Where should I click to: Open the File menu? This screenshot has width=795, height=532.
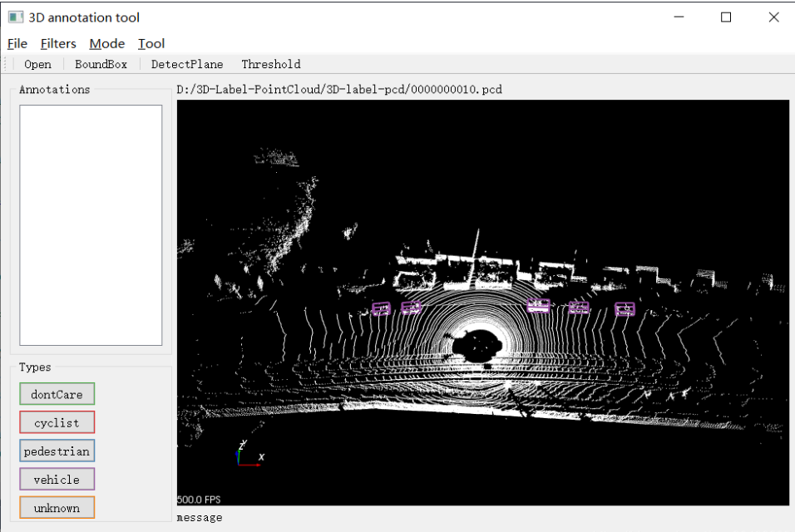[17, 43]
